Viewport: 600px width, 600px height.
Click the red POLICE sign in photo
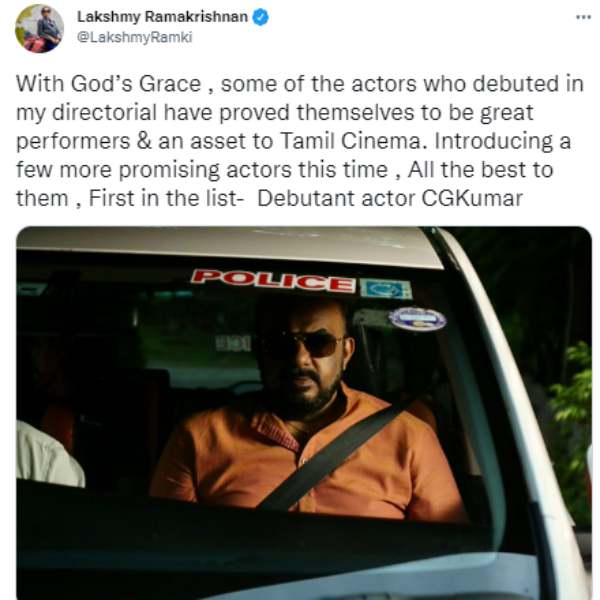[273, 281]
